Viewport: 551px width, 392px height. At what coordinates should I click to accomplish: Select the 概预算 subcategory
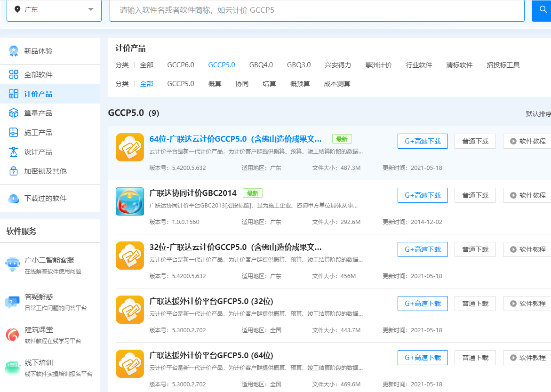pos(300,84)
